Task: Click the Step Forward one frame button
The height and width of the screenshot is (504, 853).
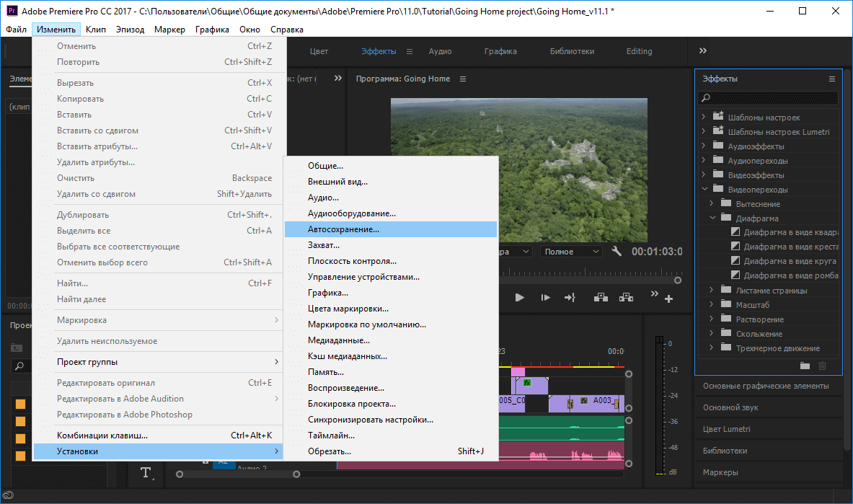Action: (545, 298)
